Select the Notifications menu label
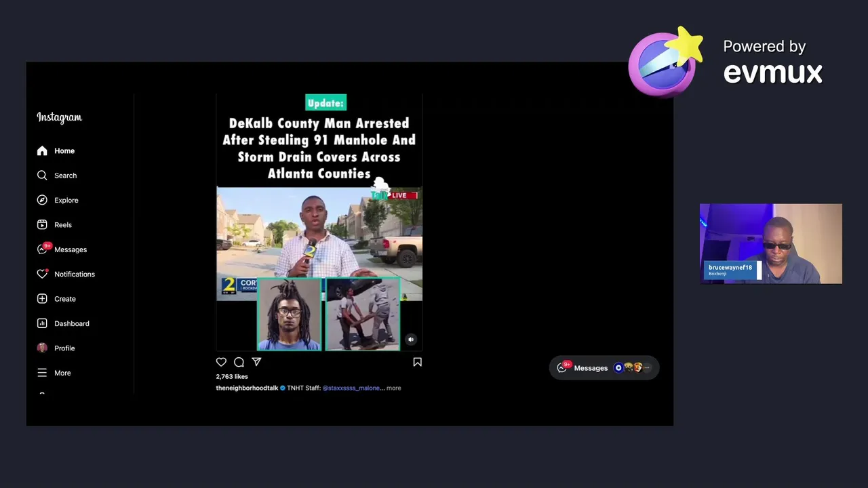Image resolution: width=868 pixels, height=488 pixels. click(x=75, y=274)
